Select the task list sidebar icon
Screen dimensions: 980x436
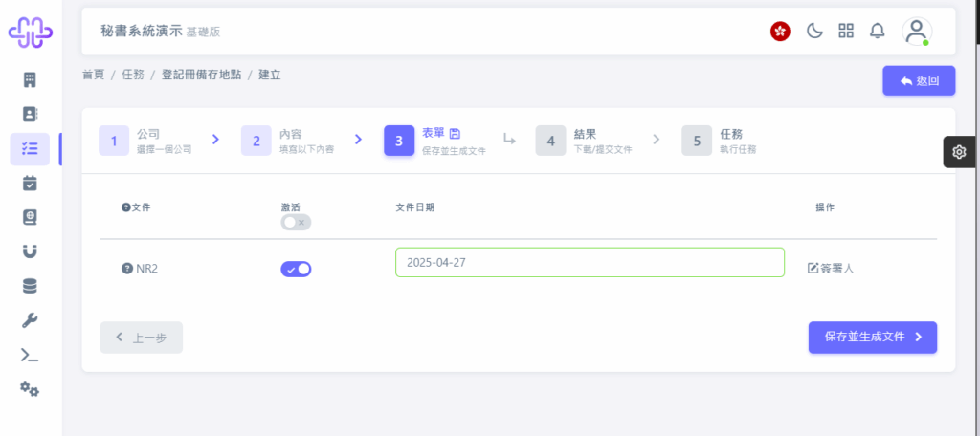click(30, 148)
